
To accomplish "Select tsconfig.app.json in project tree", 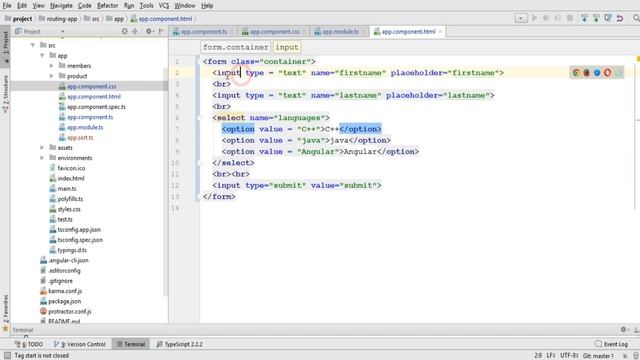I will [79, 229].
